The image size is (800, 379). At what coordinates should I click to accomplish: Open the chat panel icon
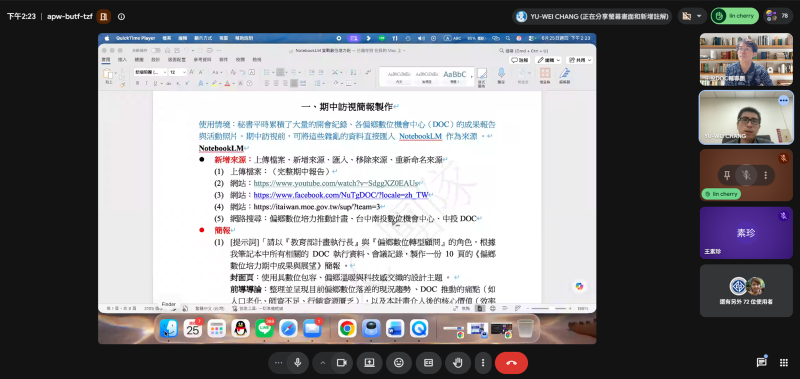761,363
